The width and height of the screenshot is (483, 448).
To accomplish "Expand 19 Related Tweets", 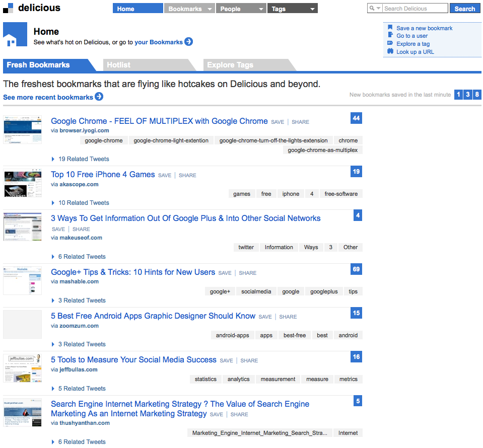I will click(80, 159).
